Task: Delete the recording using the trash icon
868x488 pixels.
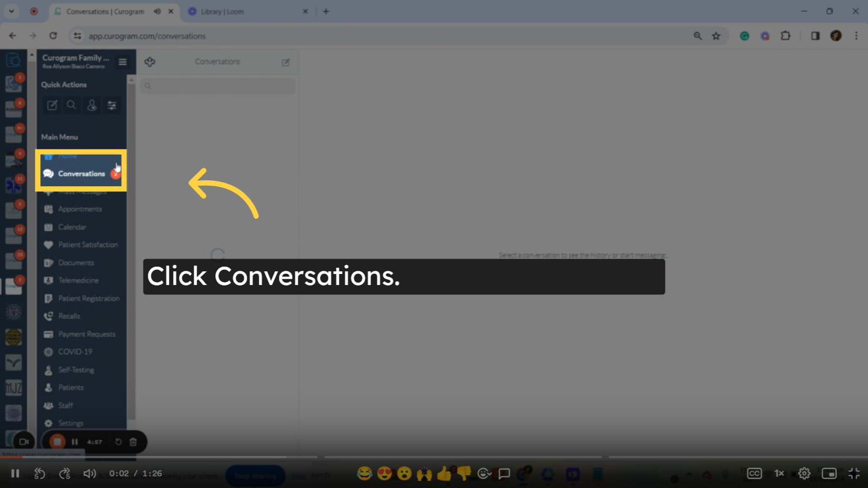Action: [133, 442]
